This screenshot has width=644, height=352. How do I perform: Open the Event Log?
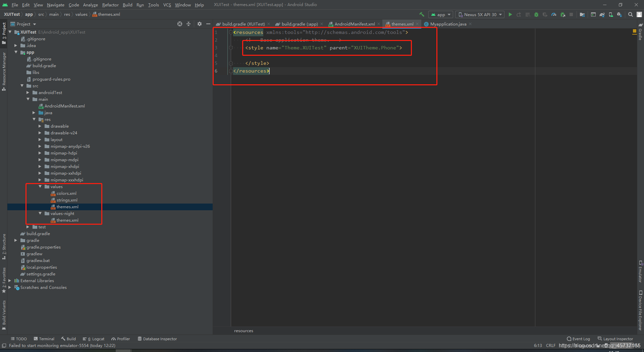tap(578, 339)
